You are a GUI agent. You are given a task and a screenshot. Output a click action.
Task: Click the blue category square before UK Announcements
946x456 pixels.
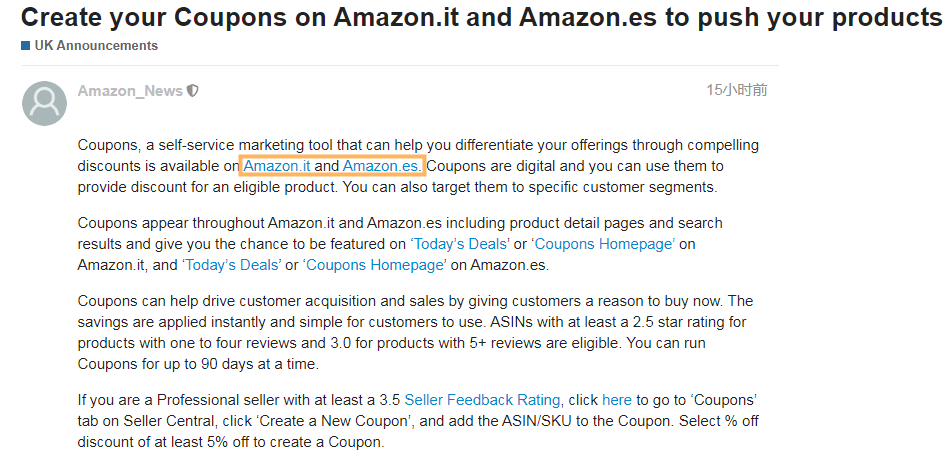[x=25, y=46]
